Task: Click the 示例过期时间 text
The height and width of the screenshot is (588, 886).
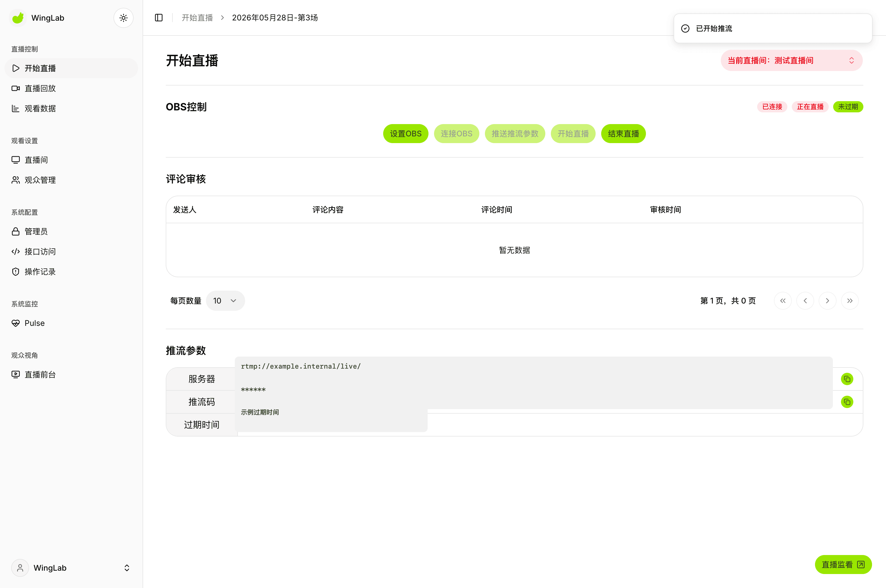Action: [260, 412]
